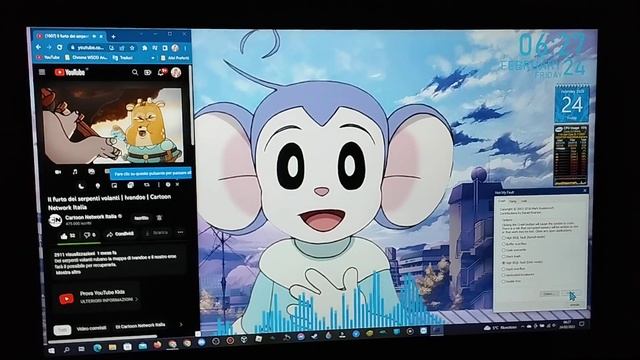640x360 pixels.
Task: Click the lightbulb icon below the video
Action: (98, 186)
